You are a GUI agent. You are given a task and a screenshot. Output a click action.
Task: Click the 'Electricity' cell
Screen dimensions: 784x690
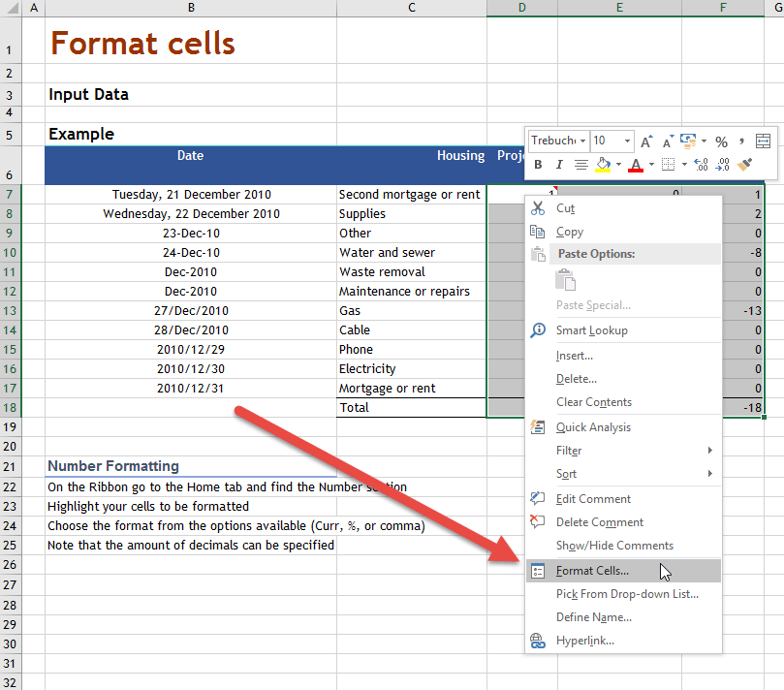click(412, 369)
